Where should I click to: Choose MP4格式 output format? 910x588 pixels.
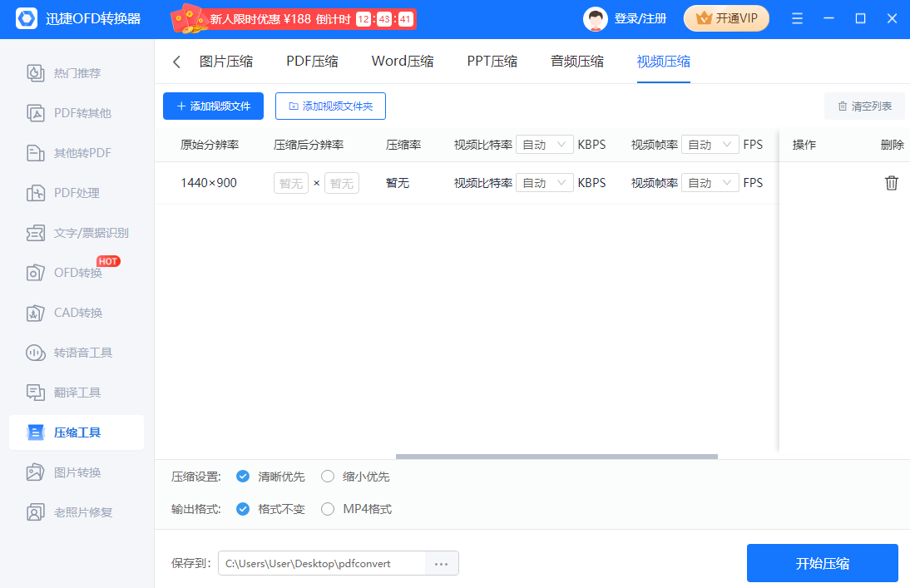click(x=328, y=509)
